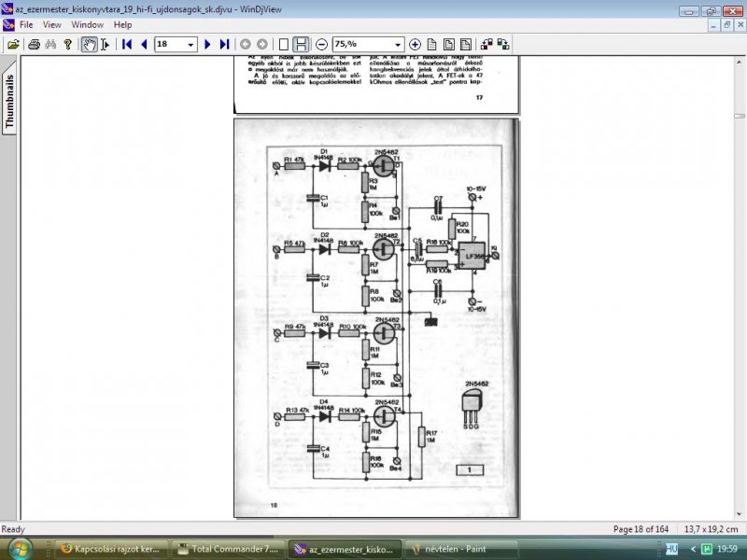The width and height of the screenshot is (747, 560).
Task: Click the az_ezermester_kisko... taskbar button
Action: tap(344, 549)
